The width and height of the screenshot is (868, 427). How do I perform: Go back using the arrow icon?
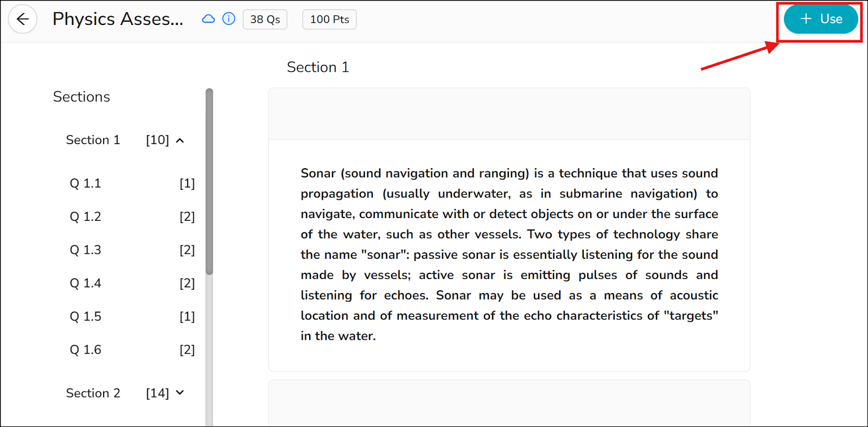[x=22, y=20]
